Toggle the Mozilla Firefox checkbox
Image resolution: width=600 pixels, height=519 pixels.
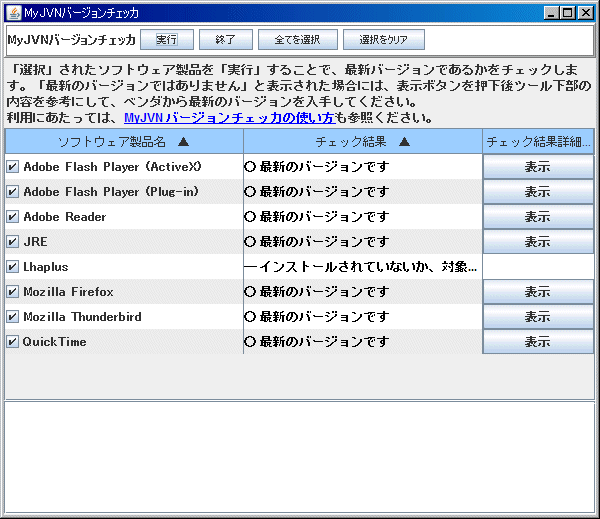[12, 292]
